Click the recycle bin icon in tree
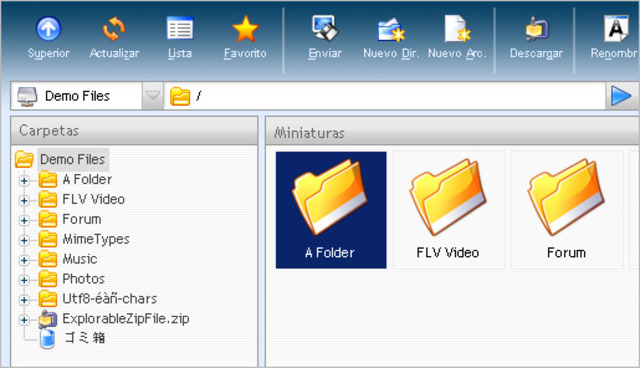640x368 pixels. coord(47,339)
